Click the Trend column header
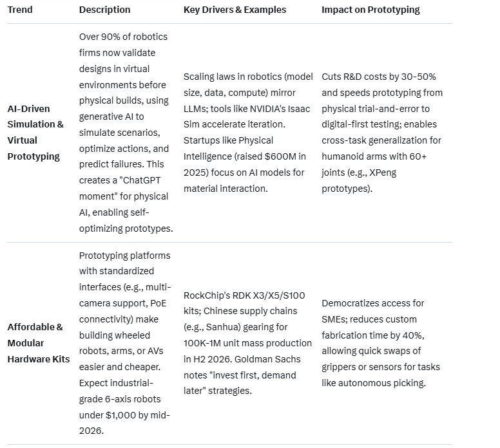 [20, 10]
